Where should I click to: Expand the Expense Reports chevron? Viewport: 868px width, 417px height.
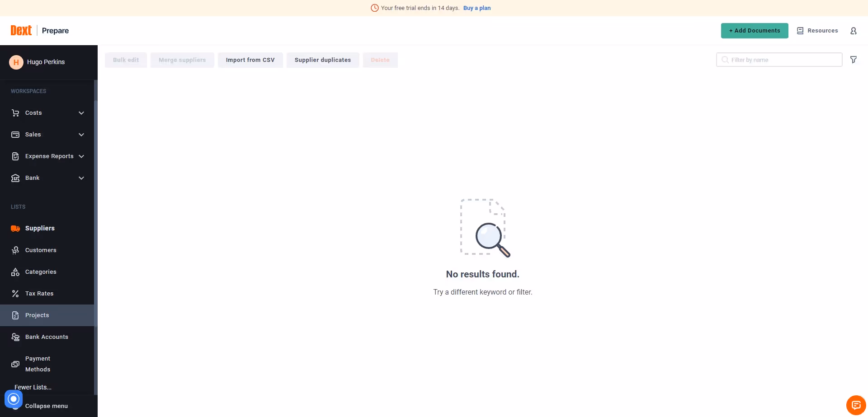tap(81, 156)
